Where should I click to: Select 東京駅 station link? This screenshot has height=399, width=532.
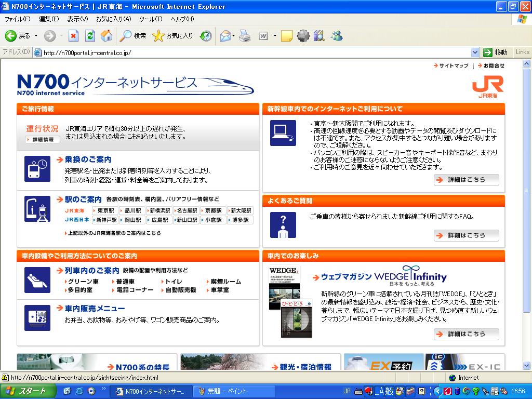click(x=105, y=211)
